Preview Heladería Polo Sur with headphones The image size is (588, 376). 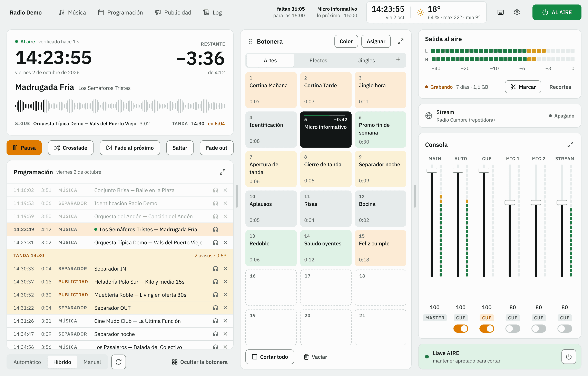click(215, 282)
